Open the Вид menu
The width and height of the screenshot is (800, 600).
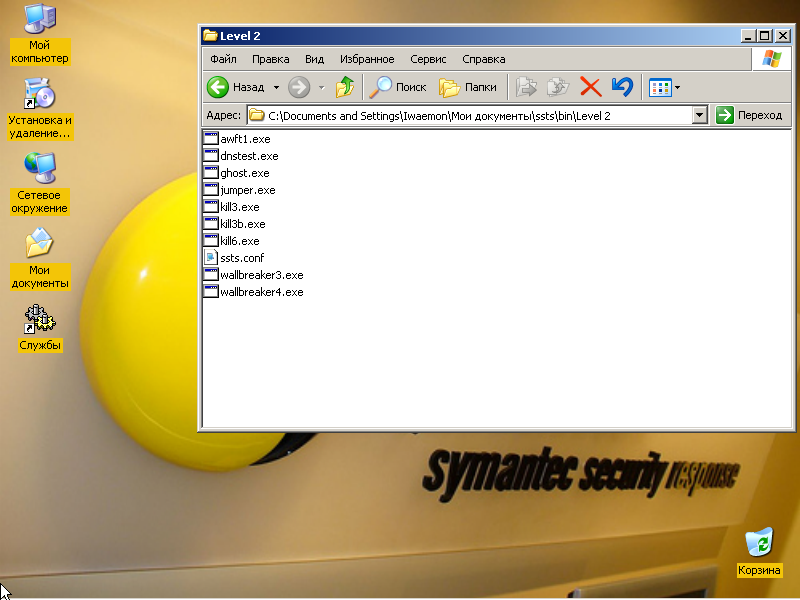[314, 59]
